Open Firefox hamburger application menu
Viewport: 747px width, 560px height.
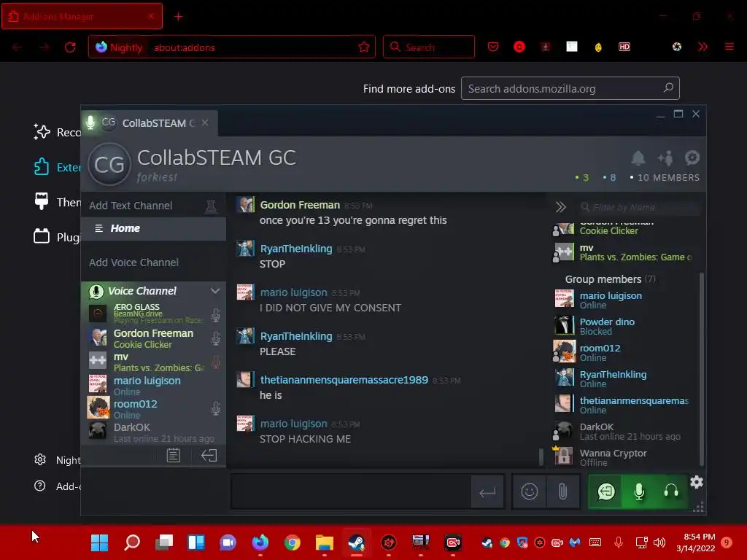[729, 47]
